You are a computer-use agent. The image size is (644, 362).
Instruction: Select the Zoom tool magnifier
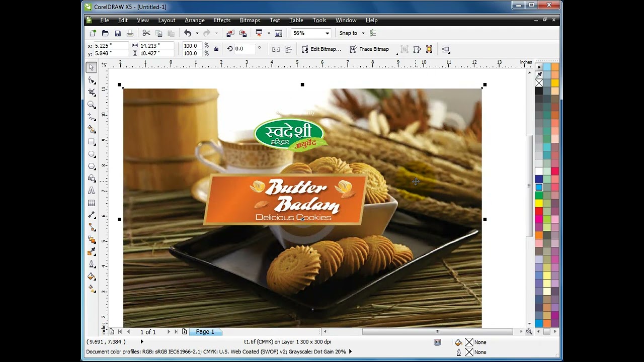click(x=92, y=105)
